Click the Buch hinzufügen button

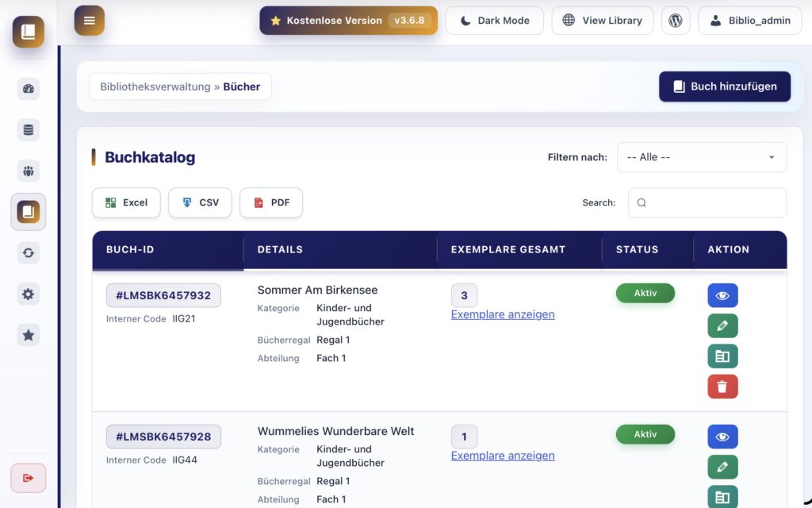point(725,87)
